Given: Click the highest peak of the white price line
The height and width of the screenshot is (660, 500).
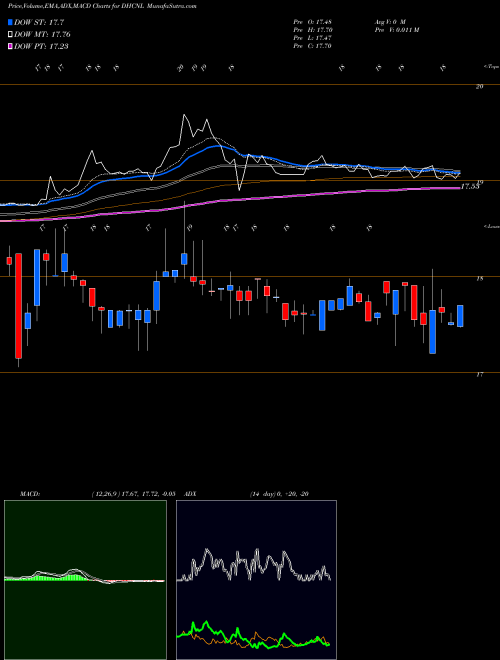Looking at the screenshot, I should pyautogui.click(x=184, y=114).
